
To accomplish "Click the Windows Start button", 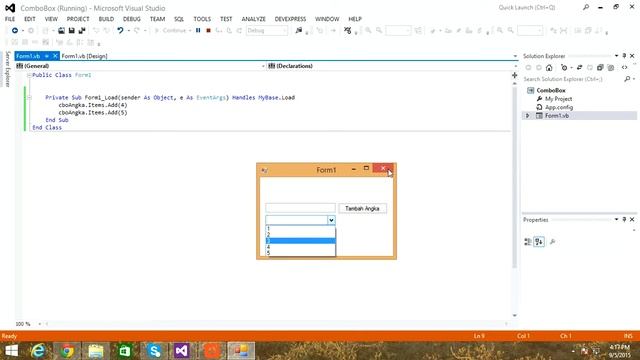I will click(x=11, y=351).
